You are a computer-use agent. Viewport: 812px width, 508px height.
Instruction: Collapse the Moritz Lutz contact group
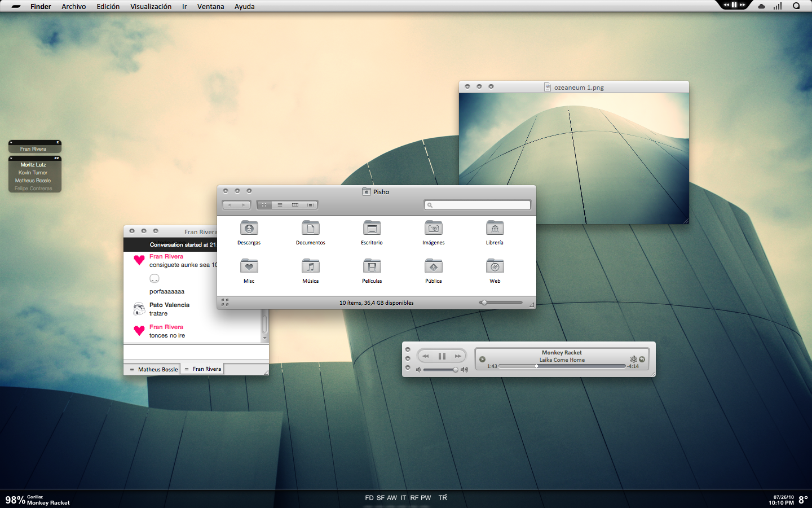click(x=11, y=158)
